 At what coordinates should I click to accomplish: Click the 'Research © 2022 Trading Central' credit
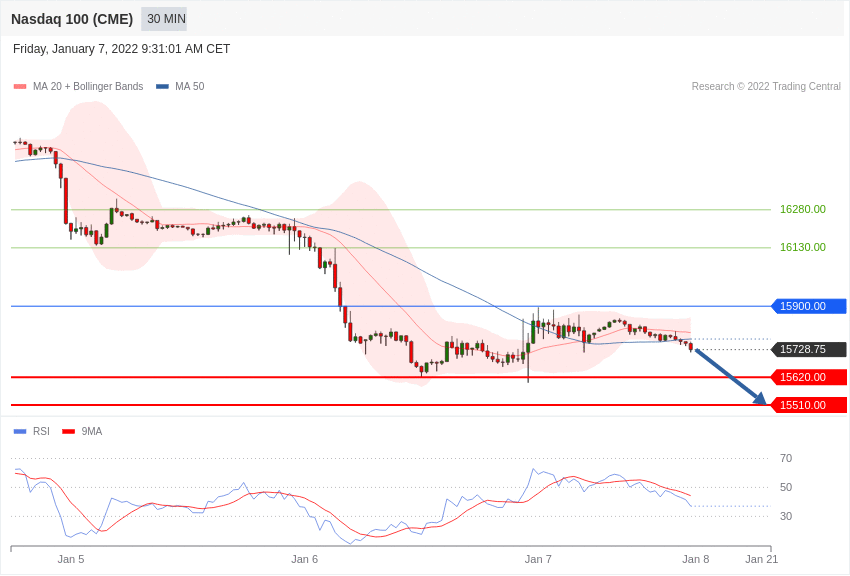(x=766, y=86)
